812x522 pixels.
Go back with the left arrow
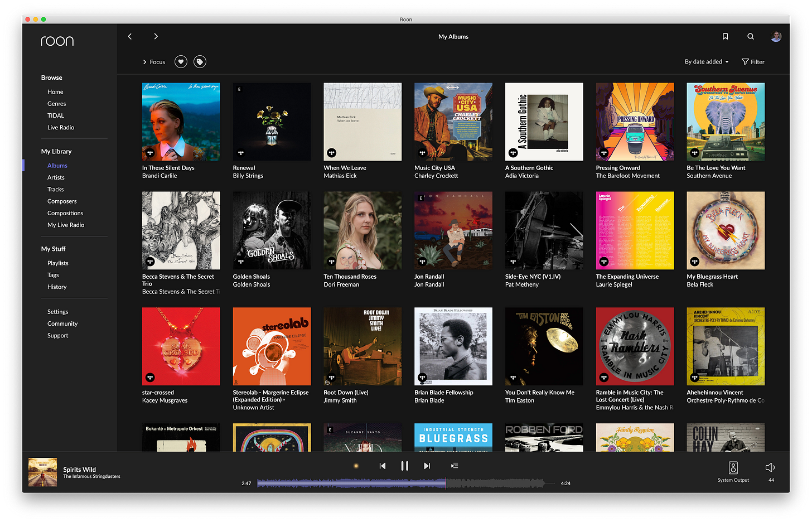(x=130, y=36)
